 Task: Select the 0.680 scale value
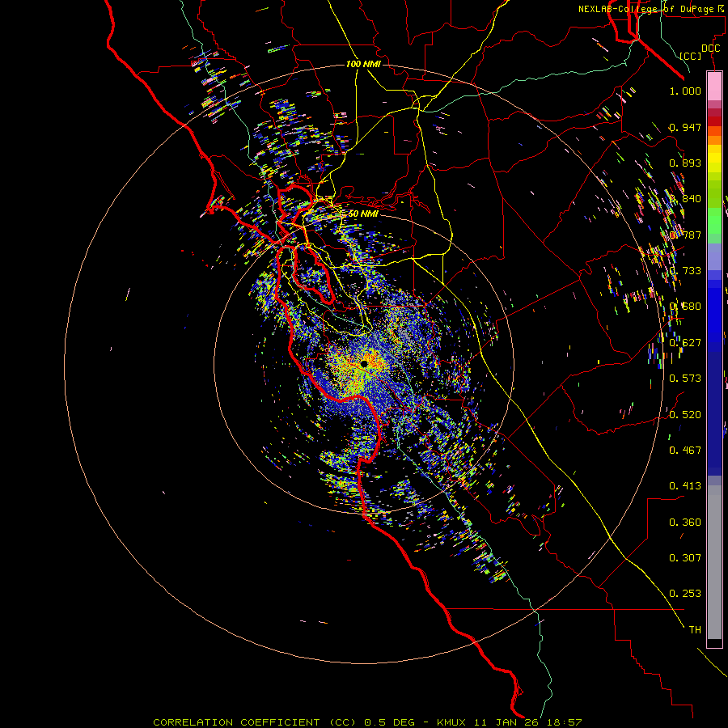(685, 307)
